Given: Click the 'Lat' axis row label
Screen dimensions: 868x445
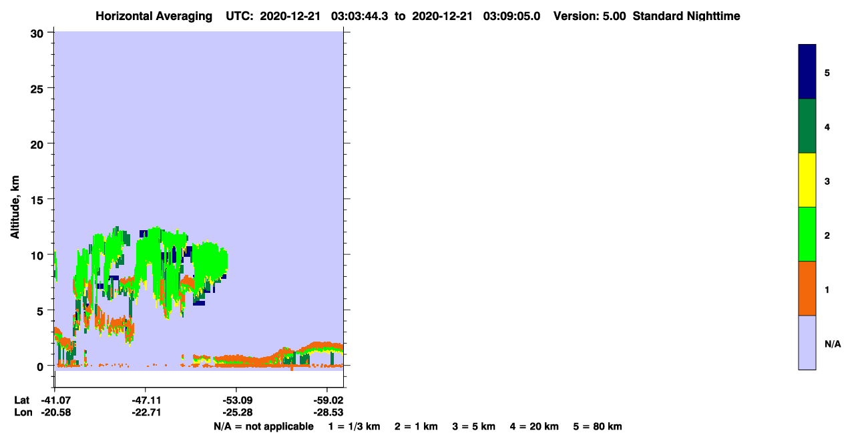Looking at the screenshot, I should pyautogui.click(x=21, y=400).
